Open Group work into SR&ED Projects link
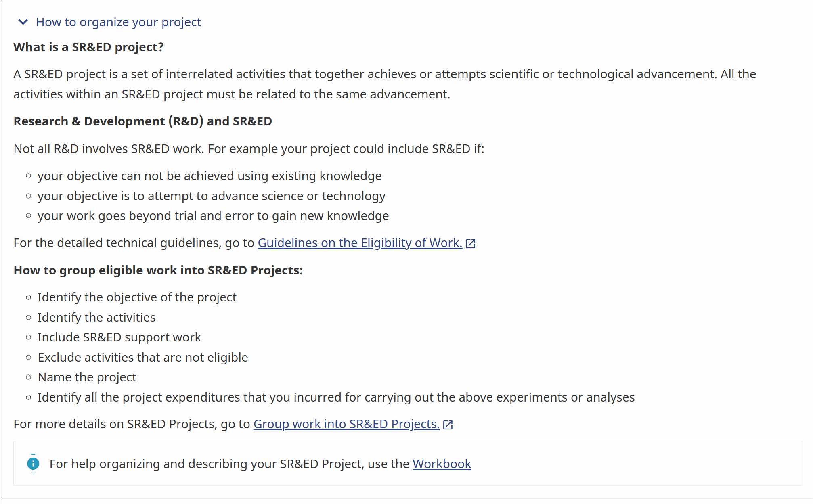 (346, 424)
